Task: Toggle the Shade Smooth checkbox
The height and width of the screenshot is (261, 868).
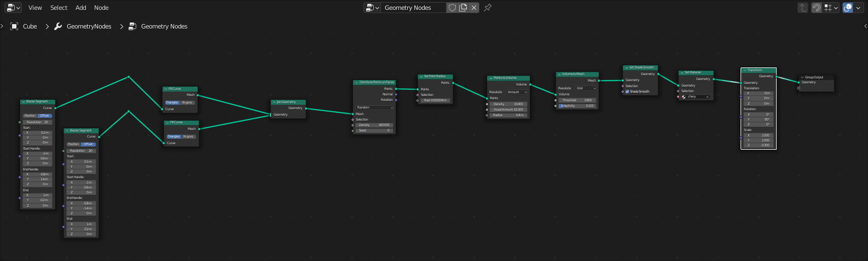Action: click(628, 92)
